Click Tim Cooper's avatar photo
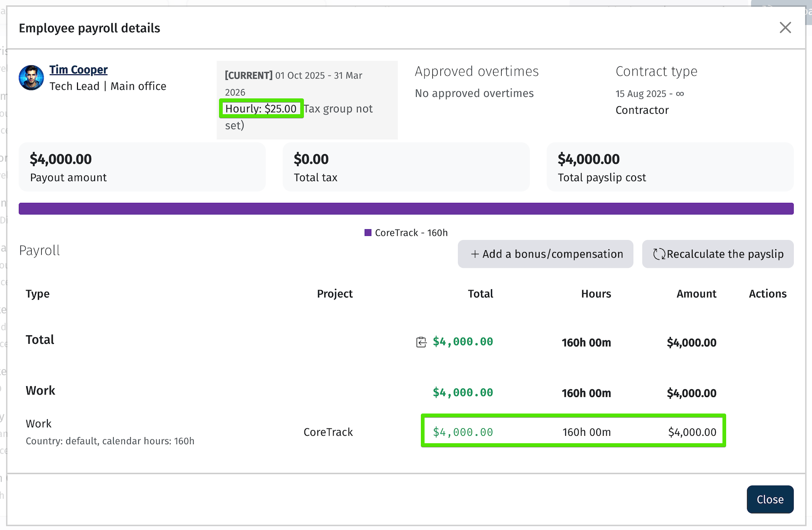 (31, 78)
